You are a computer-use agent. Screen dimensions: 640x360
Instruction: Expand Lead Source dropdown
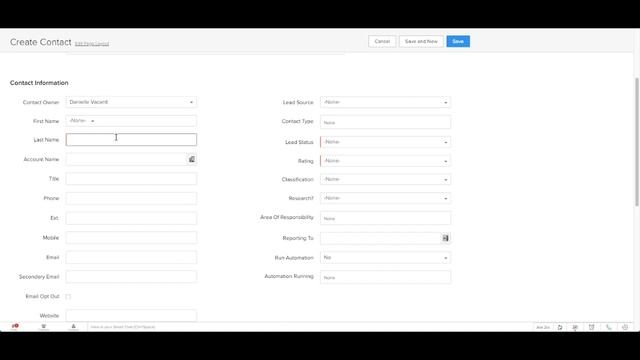[385, 102]
